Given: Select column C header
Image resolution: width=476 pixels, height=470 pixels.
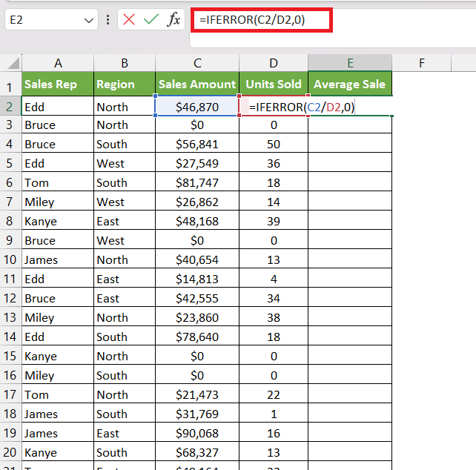Looking at the screenshot, I should point(196,63).
